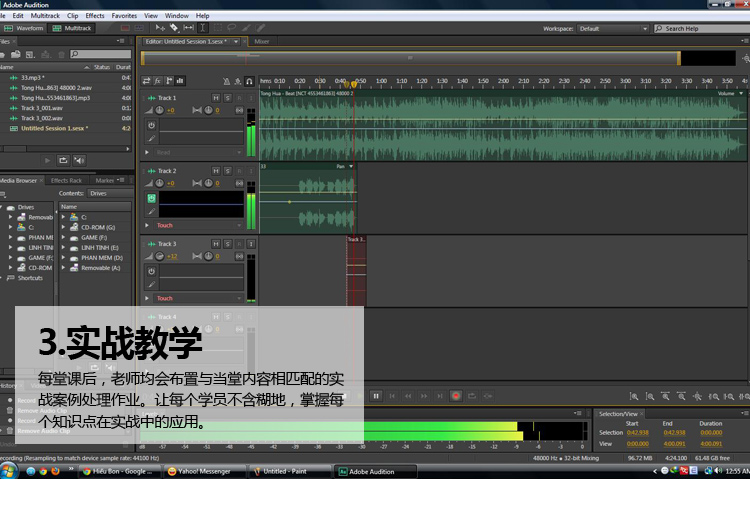Click Zoom Out Full icon
750x509 pixels.
point(697,396)
